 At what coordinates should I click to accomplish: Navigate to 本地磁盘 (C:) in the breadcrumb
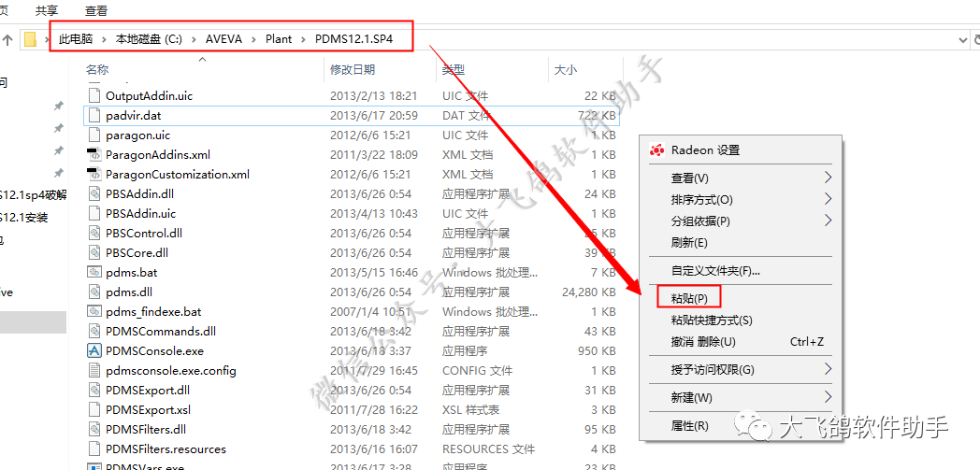[149, 39]
